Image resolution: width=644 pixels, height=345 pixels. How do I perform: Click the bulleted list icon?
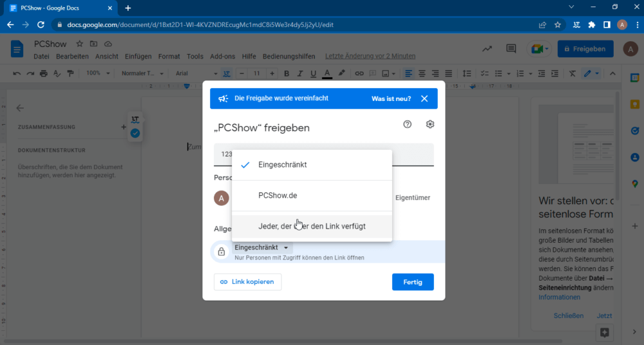click(x=498, y=73)
